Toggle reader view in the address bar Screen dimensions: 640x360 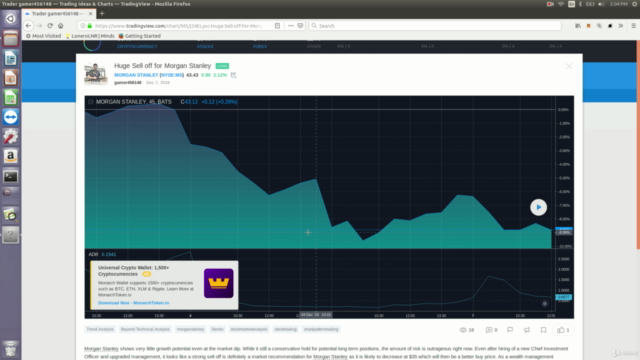(277, 26)
